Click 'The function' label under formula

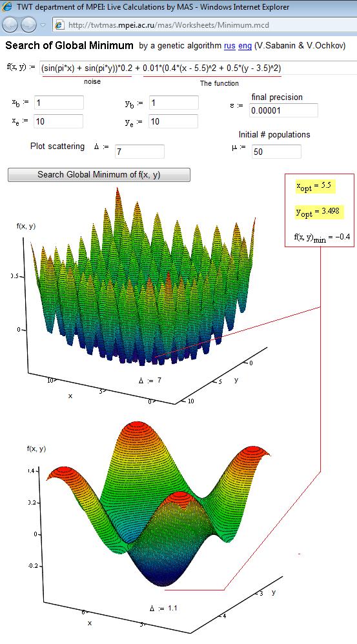(x=219, y=83)
